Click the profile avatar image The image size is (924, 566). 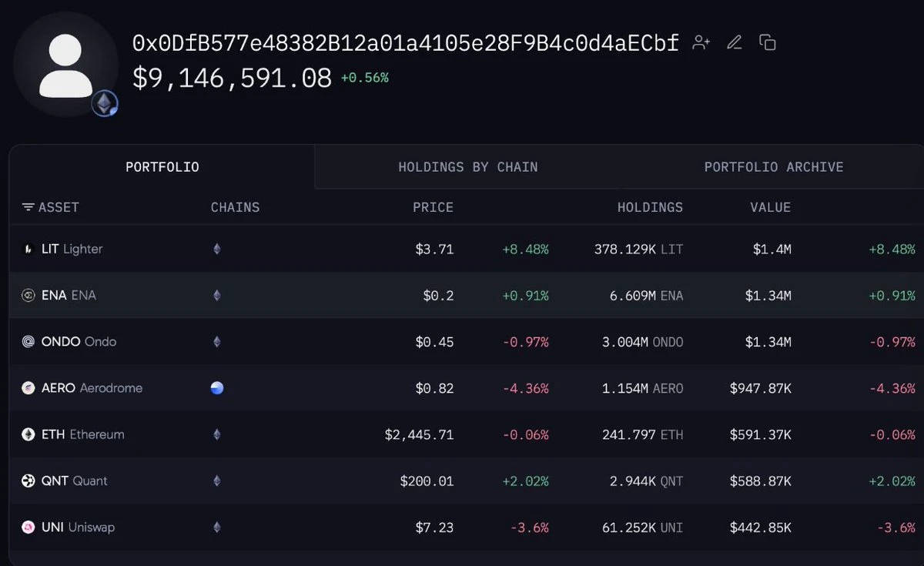tap(65, 65)
